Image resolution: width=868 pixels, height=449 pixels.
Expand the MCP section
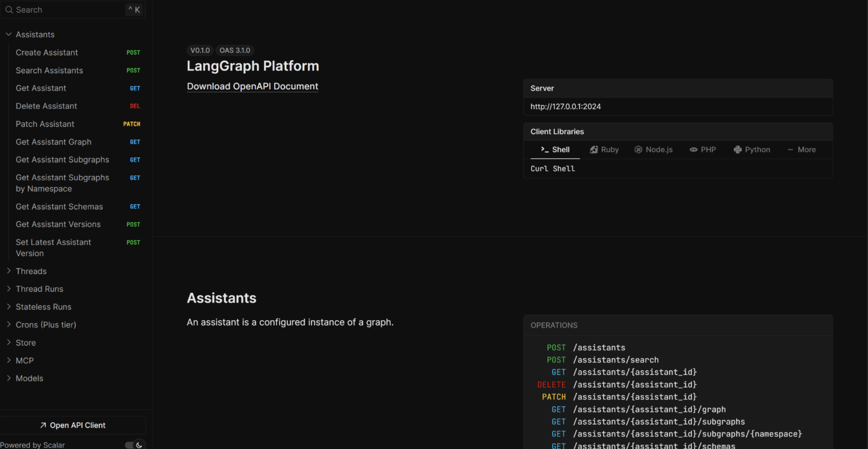coord(8,361)
